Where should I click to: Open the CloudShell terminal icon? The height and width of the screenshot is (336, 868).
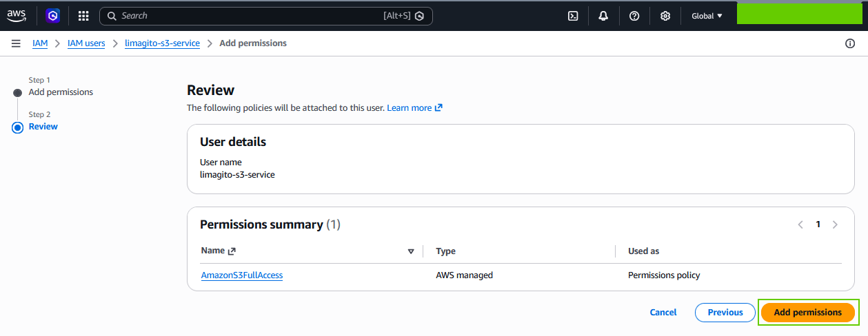573,16
